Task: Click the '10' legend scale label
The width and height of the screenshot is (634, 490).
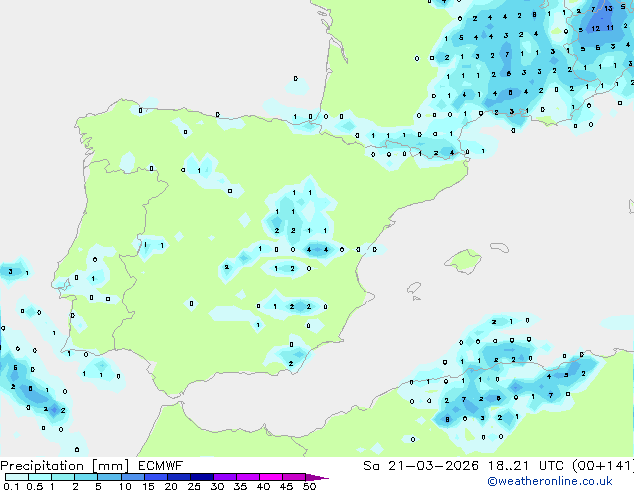Action: [125, 486]
